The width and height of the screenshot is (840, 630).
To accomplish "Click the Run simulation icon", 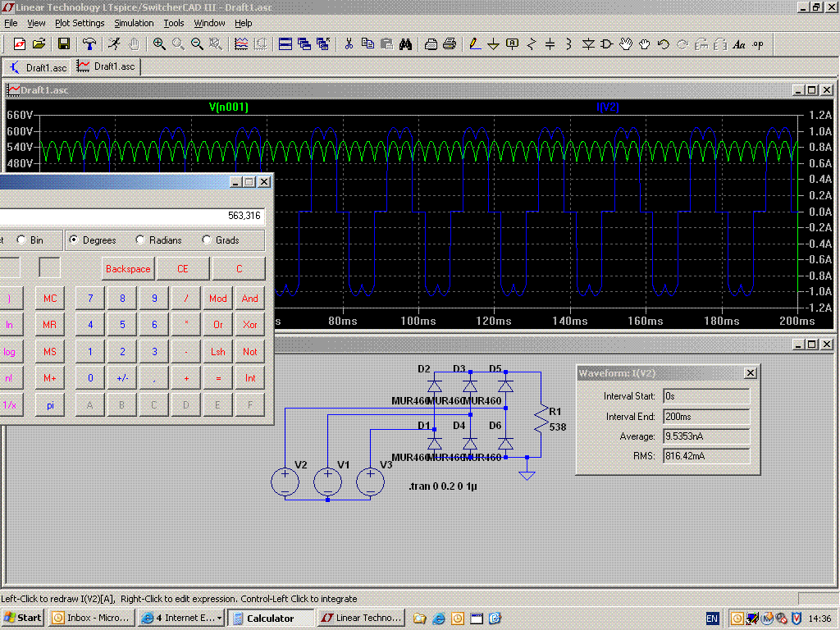I will [115, 44].
